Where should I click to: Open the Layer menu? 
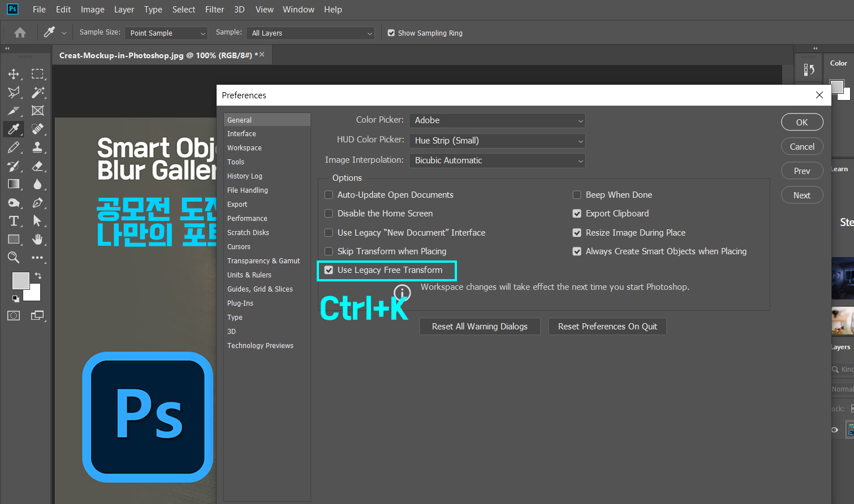[x=124, y=10]
